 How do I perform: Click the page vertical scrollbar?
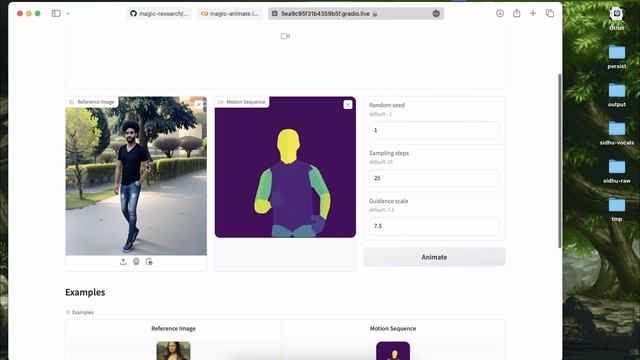point(560,160)
